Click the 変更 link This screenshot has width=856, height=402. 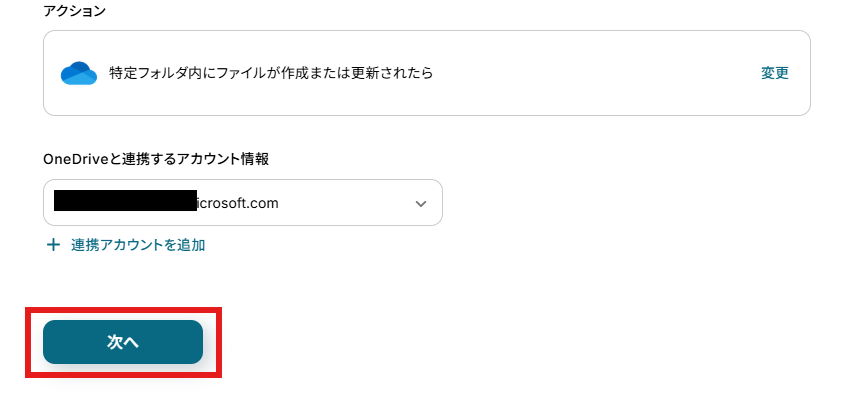[774, 73]
